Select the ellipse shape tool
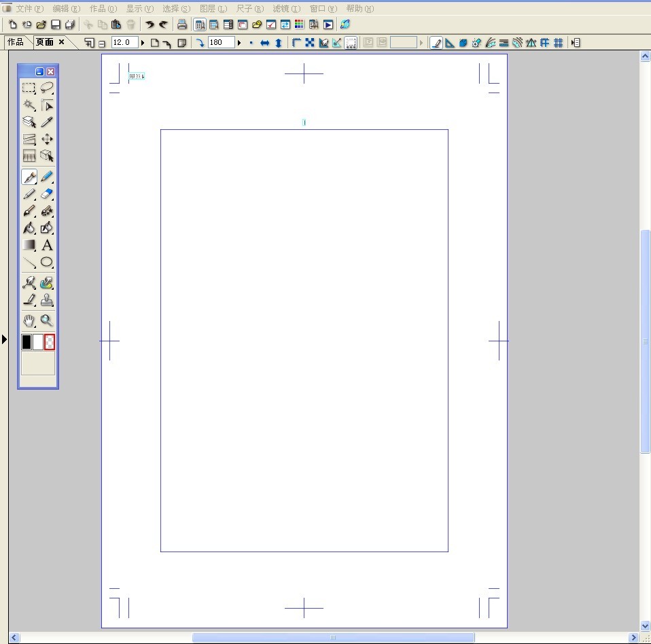 [x=47, y=262]
